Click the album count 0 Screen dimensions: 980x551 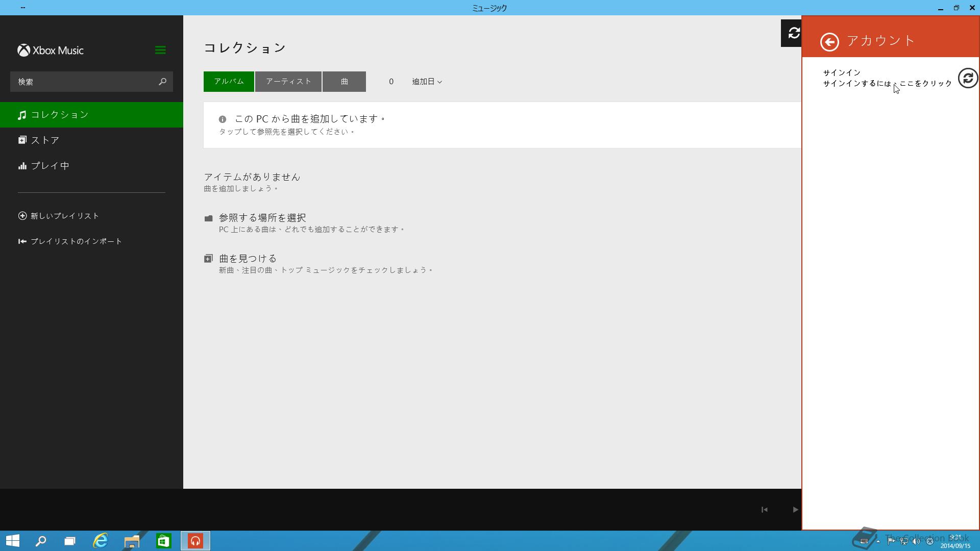tap(391, 82)
